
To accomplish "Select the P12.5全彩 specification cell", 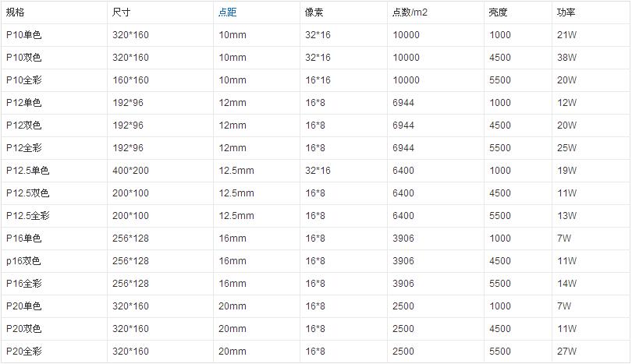I will 27,216.
